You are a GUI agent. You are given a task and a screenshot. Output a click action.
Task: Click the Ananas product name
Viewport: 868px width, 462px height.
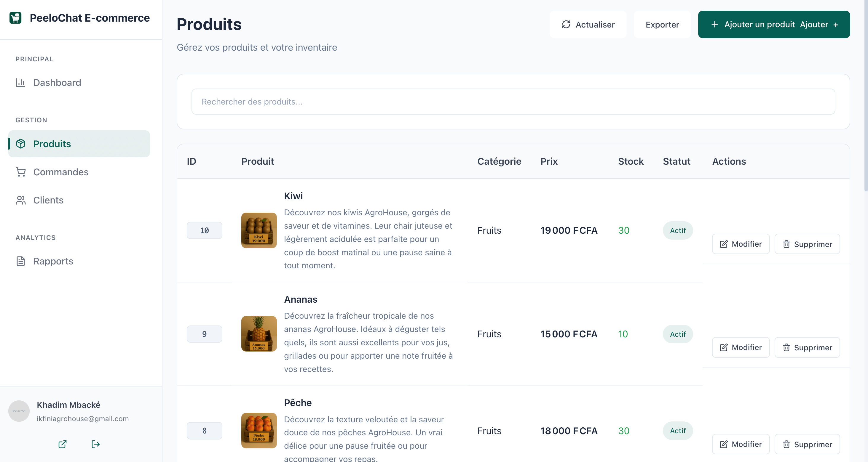[301, 299]
